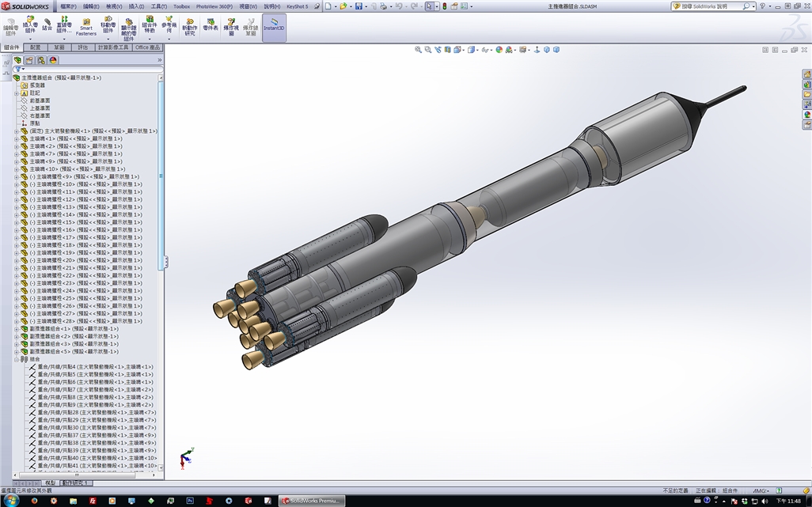812x507 pixels.
Task: Switch to the 評估 tab
Action: 83,47
